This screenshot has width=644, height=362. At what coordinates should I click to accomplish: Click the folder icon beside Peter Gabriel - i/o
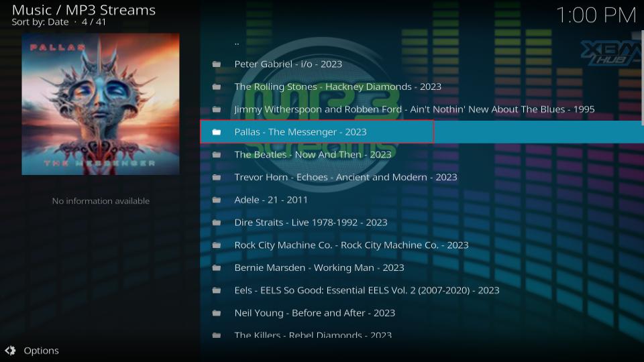click(217, 64)
